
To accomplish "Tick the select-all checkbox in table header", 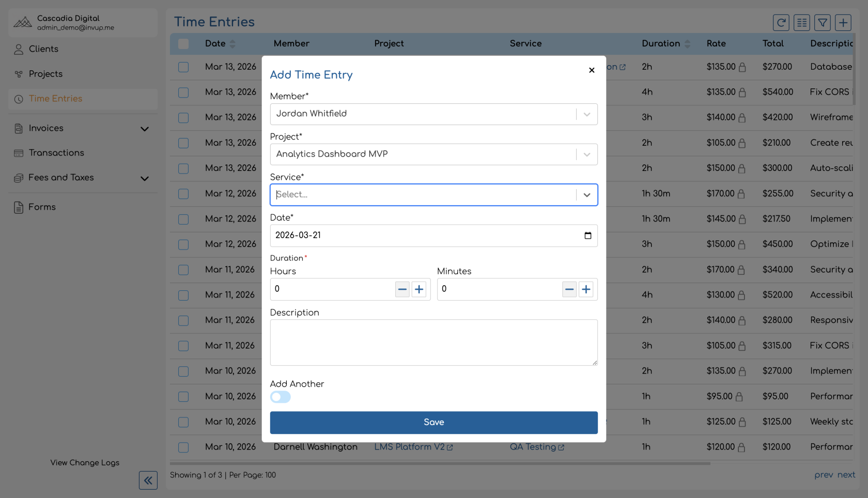I will 183,44.
